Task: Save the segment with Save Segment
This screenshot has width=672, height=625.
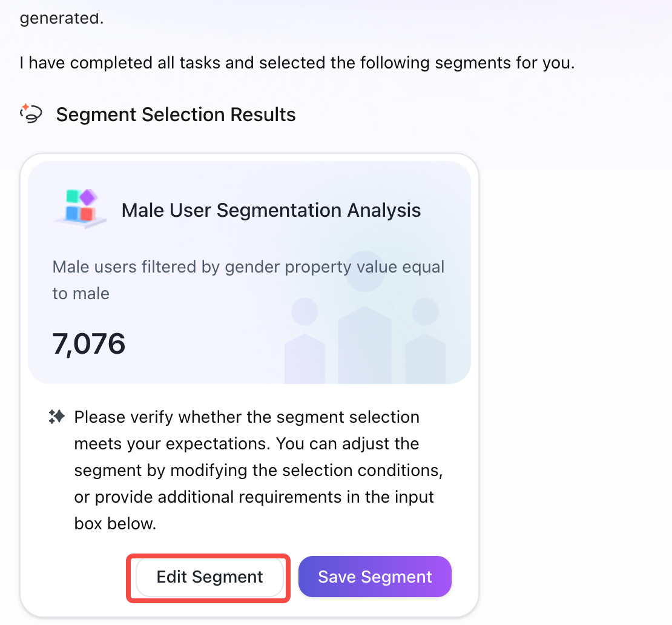Action: point(375,577)
